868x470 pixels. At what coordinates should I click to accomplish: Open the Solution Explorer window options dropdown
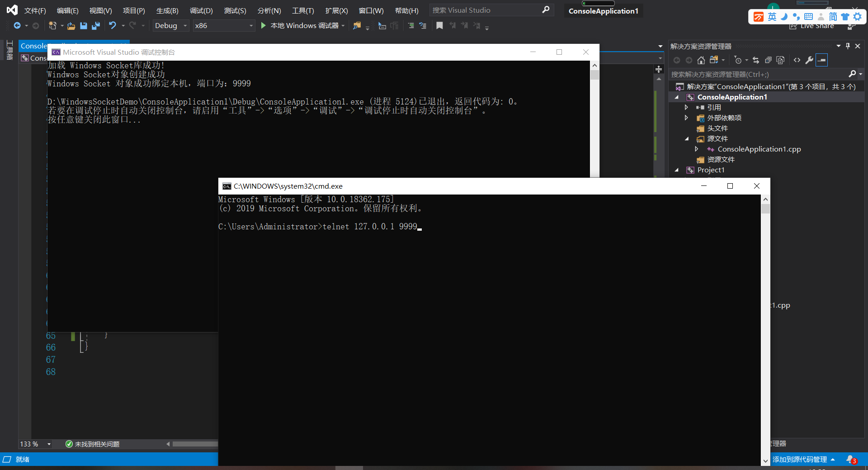pyautogui.click(x=838, y=46)
